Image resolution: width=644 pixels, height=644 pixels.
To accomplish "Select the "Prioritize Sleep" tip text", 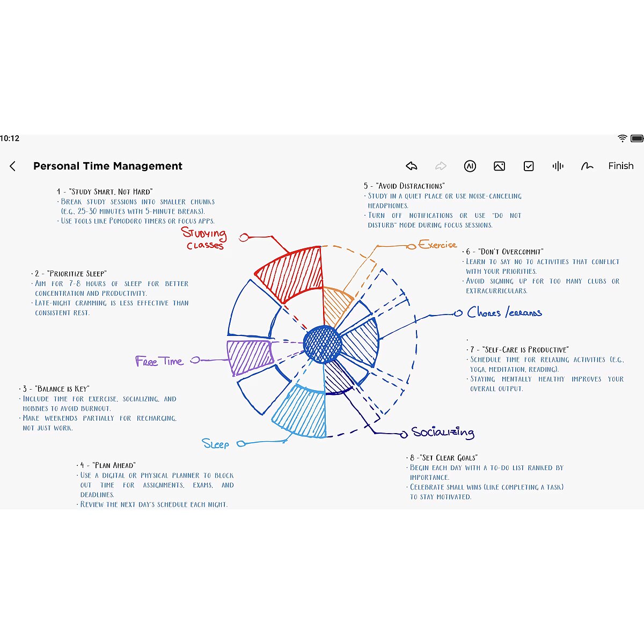I will pos(111,293).
